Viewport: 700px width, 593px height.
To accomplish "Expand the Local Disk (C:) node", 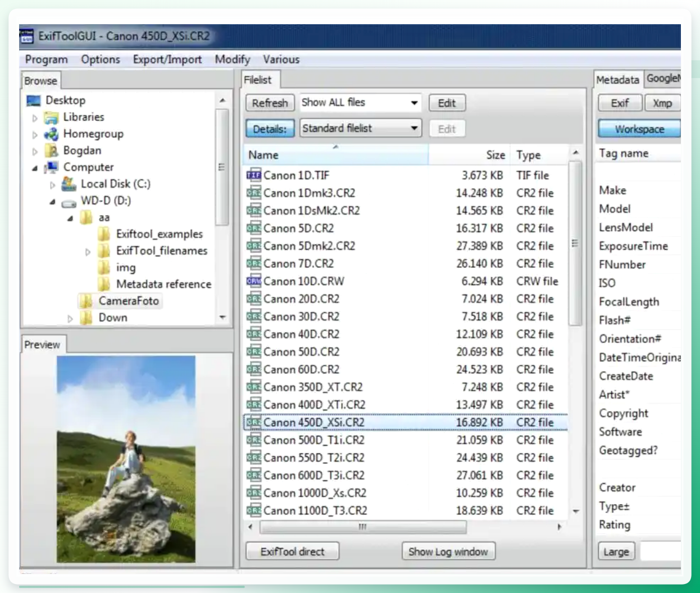I will [52, 185].
